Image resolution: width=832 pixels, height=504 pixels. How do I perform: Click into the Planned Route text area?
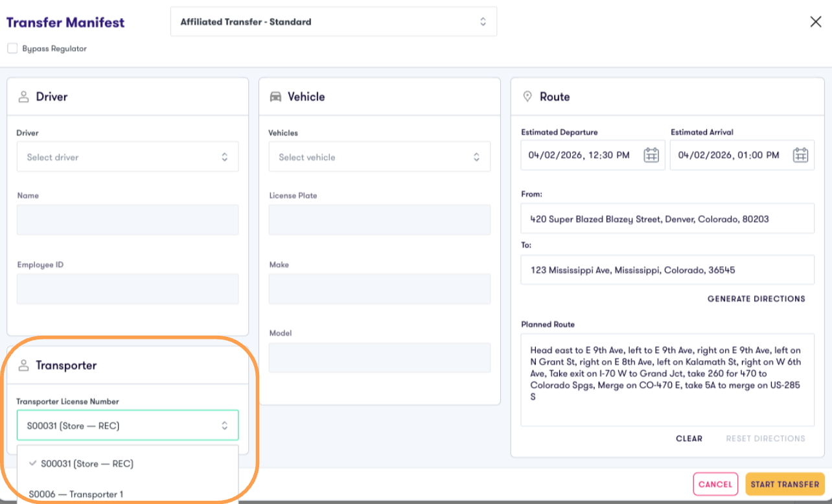click(667, 380)
